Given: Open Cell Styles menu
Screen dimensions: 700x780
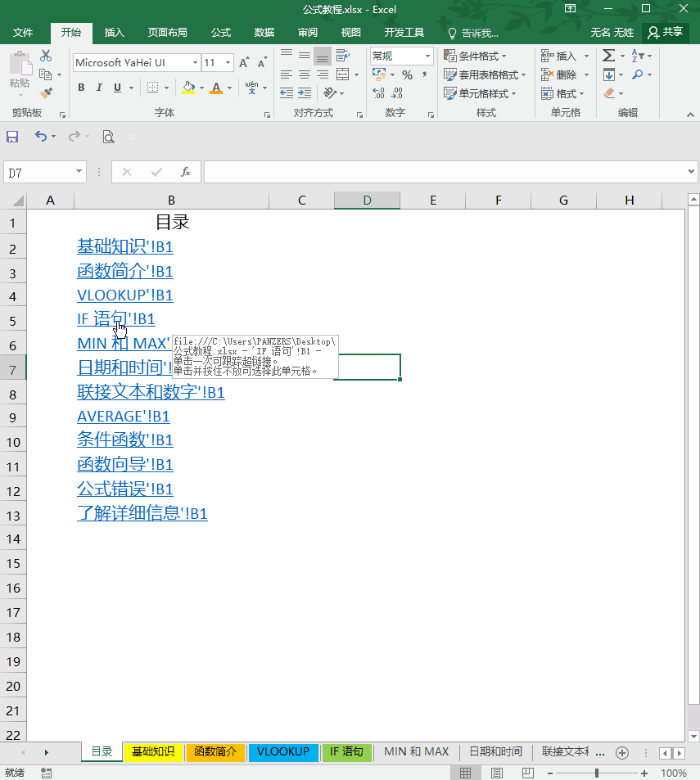Looking at the screenshot, I should (x=480, y=93).
